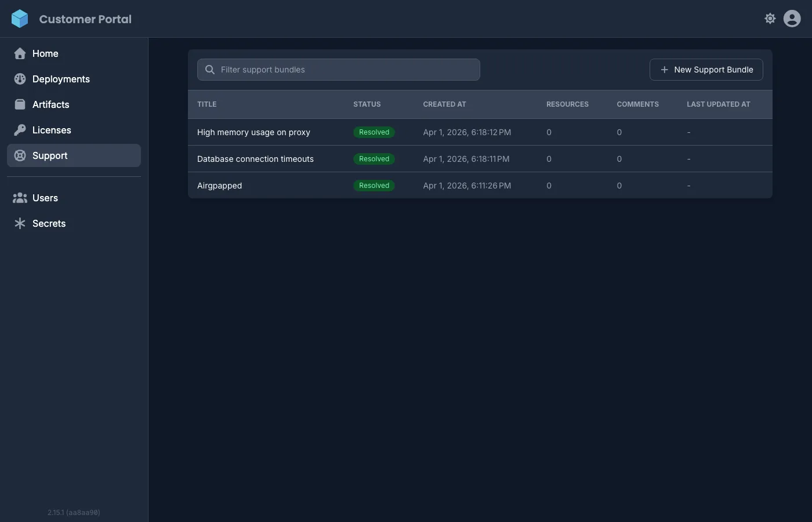This screenshot has height=522, width=812.
Task: Click the Artifacts box icon
Action: [x=20, y=104]
